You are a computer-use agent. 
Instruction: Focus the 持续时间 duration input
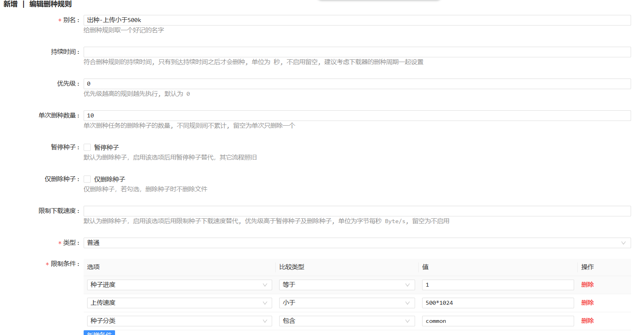[x=357, y=52]
